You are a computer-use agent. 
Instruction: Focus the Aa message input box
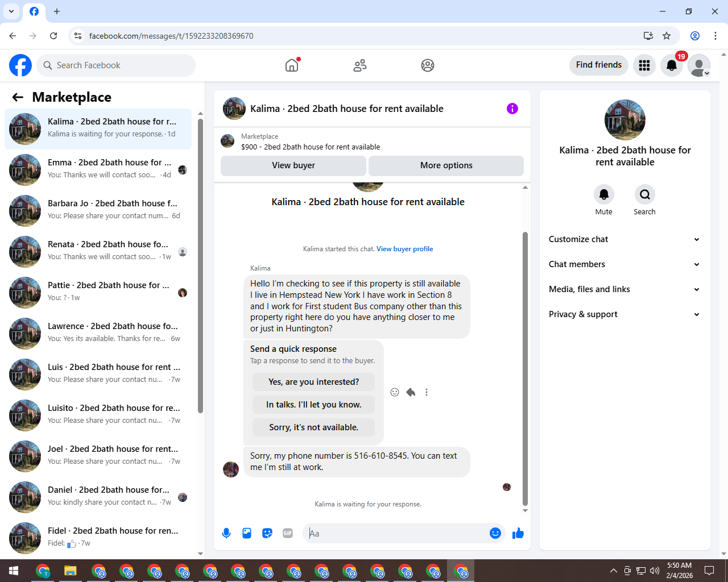pos(397,533)
